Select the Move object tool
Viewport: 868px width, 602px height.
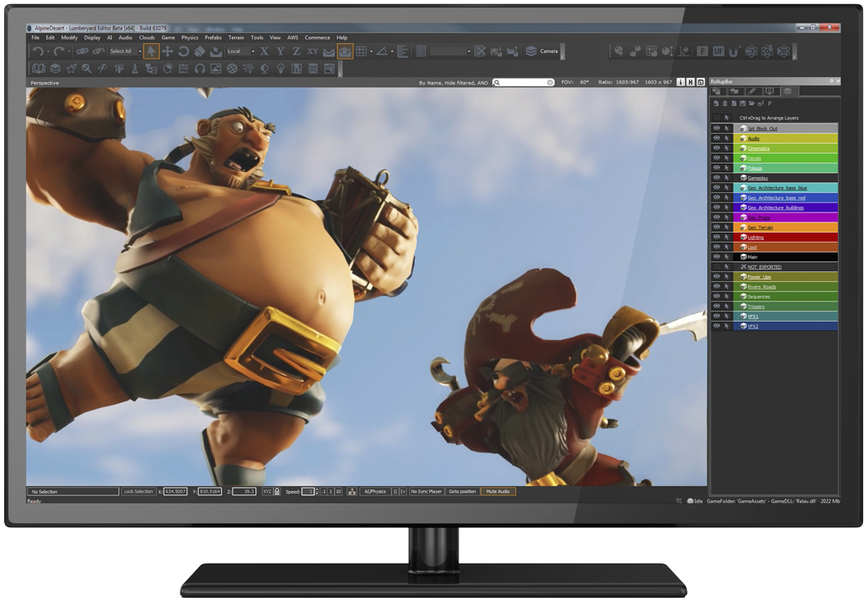[x=167, y=51]
